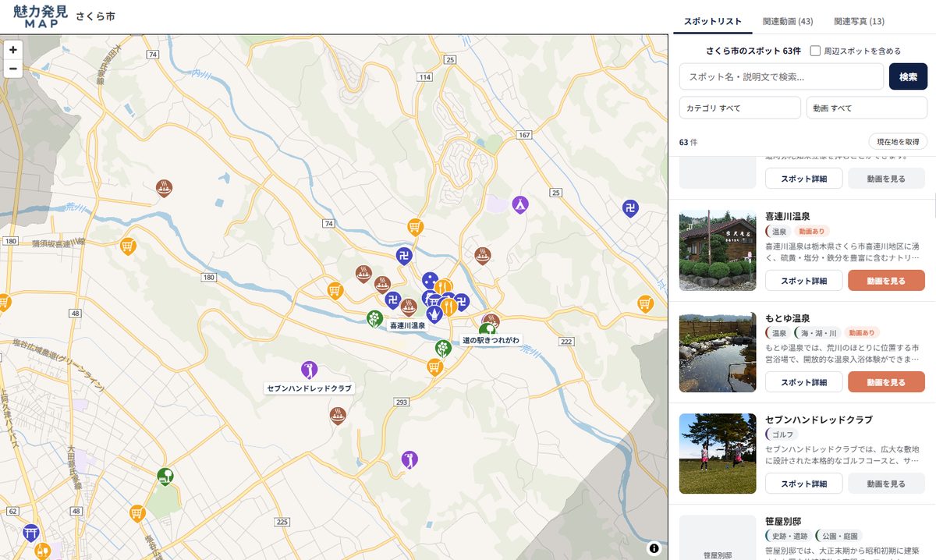Select the shopping cart marker just above route 293 sign

435,366
